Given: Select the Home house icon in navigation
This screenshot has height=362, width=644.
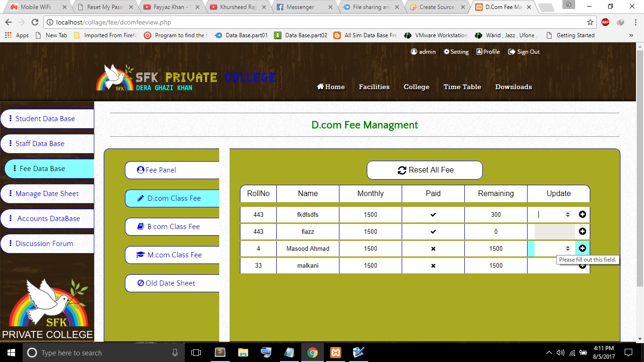Looking at the screenshot, I should point(321,87).
